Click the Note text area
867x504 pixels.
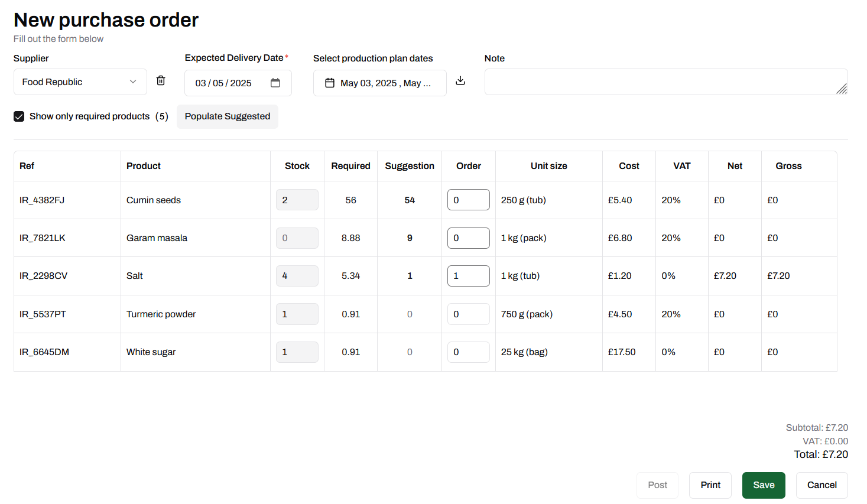coord(665,82)
